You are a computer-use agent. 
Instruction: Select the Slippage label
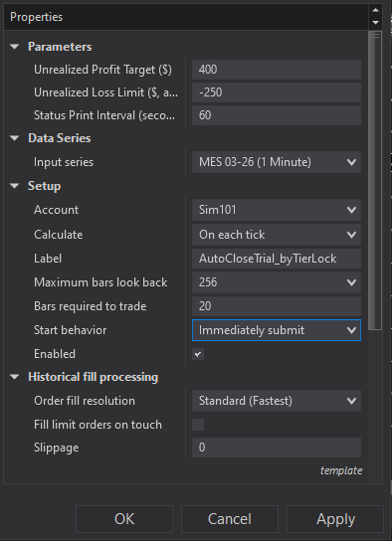(x=57, y=448)
